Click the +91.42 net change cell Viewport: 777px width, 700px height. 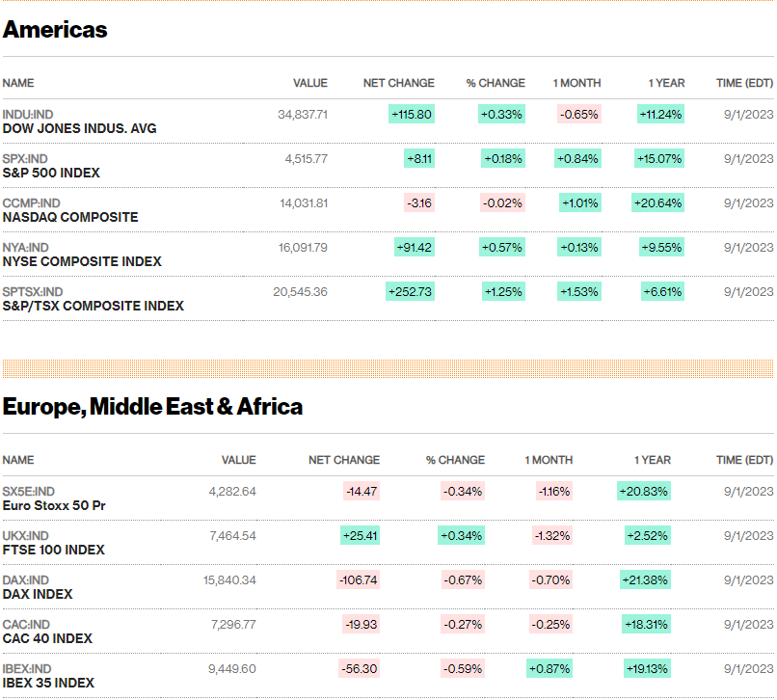click(x=415, y=248)
